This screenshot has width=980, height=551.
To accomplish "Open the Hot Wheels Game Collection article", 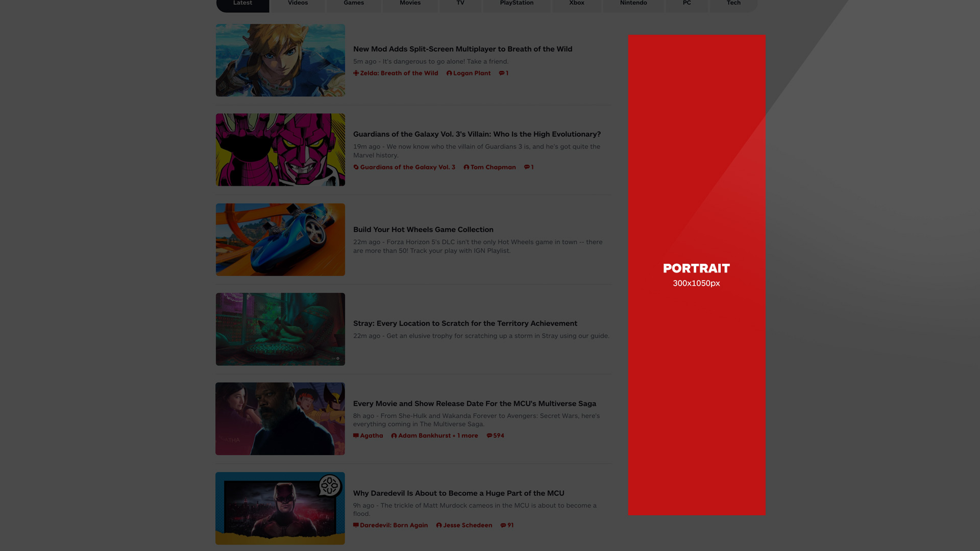I will click(x=423, y=230).
